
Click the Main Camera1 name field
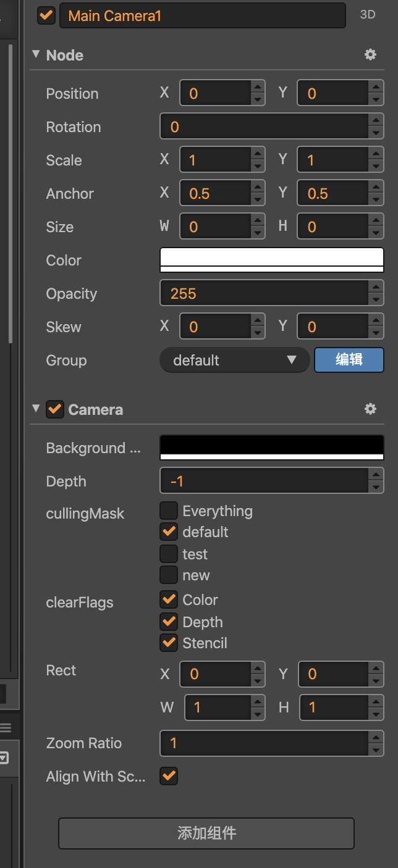(x=202, y=16)
